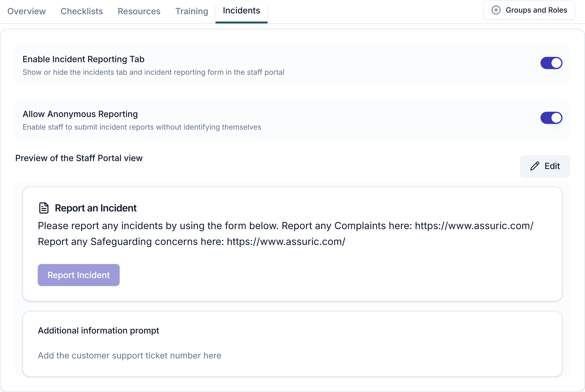The width and height of the screenshot is (585, 392).
Task: Click the document icon beside Report an Incident
Action: pos(44,208)
